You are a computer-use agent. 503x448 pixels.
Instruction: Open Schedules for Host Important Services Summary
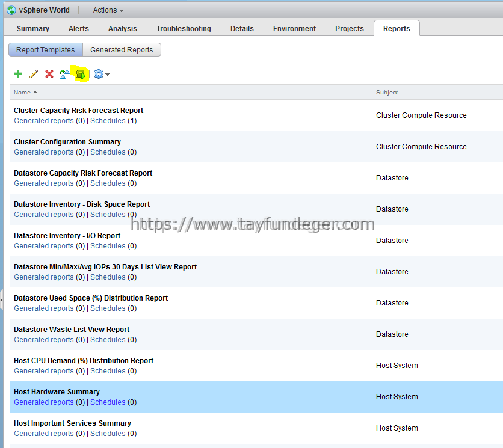click(108, 433)
